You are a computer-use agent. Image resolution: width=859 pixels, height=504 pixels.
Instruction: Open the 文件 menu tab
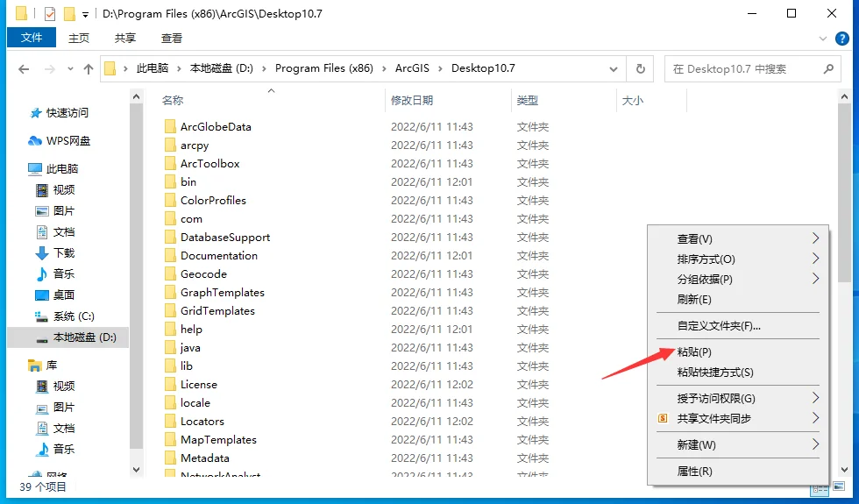32,37
